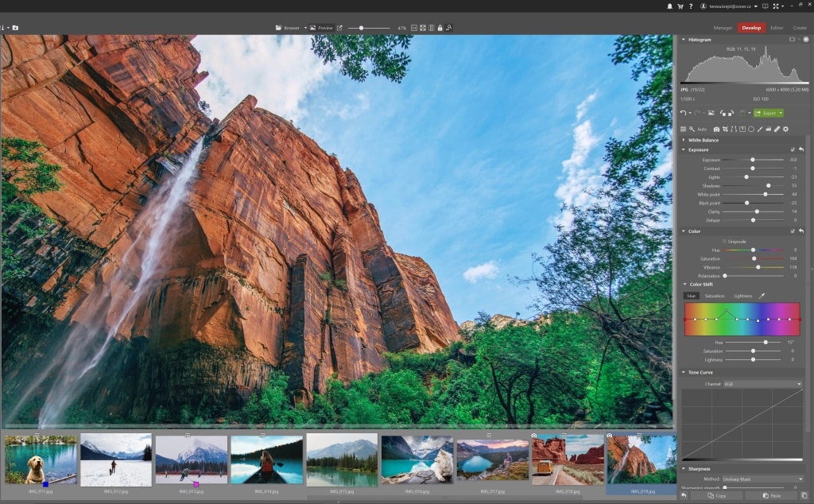Toggle the Exposure section checkbox
This screenshot has width=814, height=504.
(x=793, y=149)
